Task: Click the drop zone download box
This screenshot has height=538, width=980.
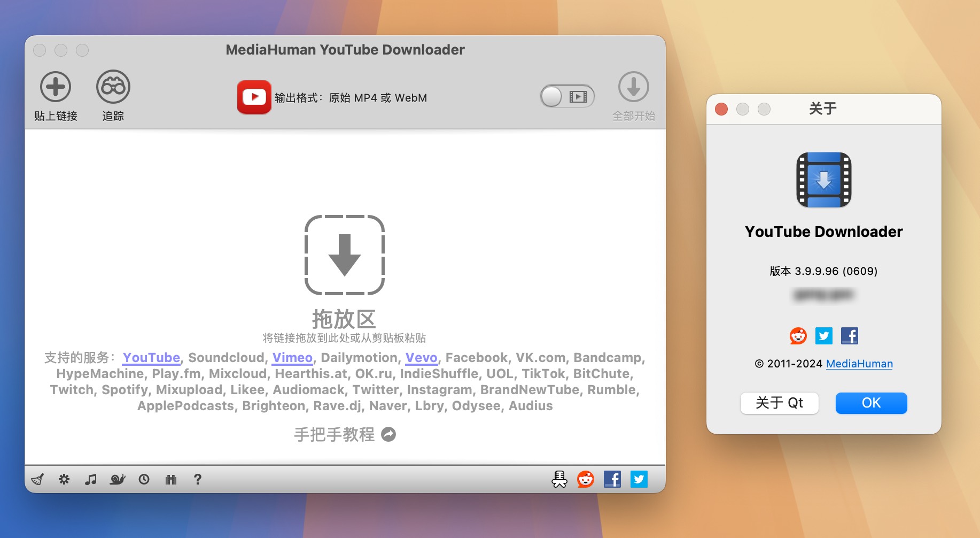Action: tap(345, 255)
